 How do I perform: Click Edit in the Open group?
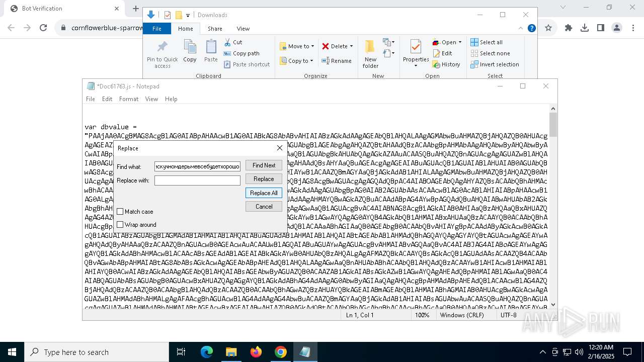click(x=442, y=53)
